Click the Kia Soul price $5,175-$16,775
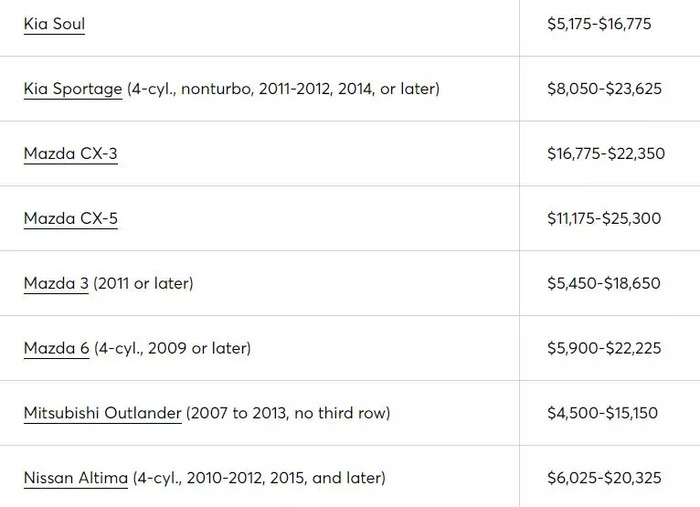This screenshot has height=507, width=700. point(599,23)
